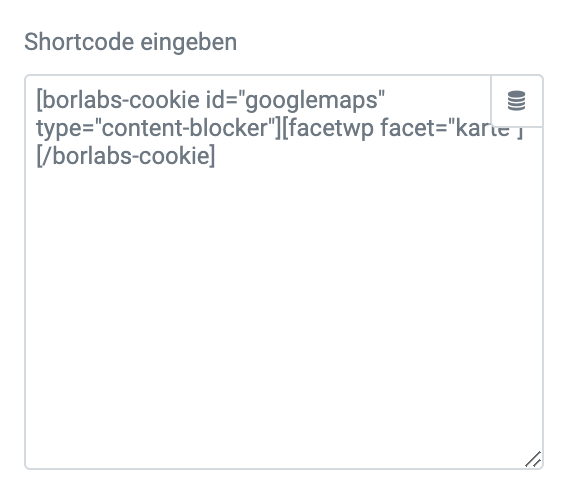Viewport: 562px width, 488px height.
Task: Click the 'Shortcode eingeben' label
Action: coord(130,42)
